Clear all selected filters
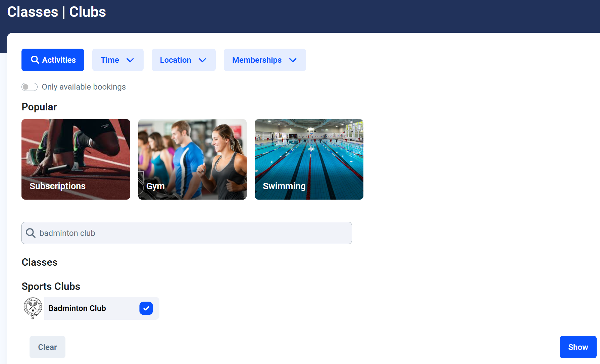 (47, 347)
